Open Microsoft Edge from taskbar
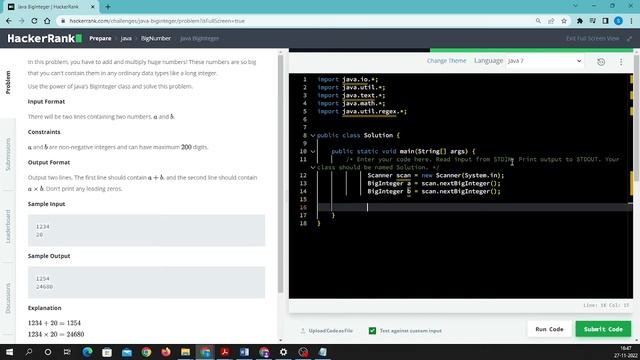This screenshot has height=360, width=640. 87,352
